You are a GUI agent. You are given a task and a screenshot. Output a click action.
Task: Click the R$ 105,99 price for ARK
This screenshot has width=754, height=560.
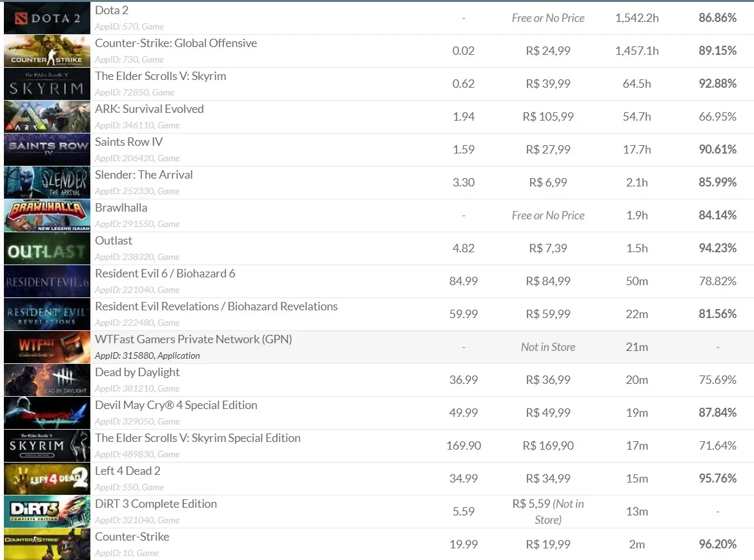point(548,117)
